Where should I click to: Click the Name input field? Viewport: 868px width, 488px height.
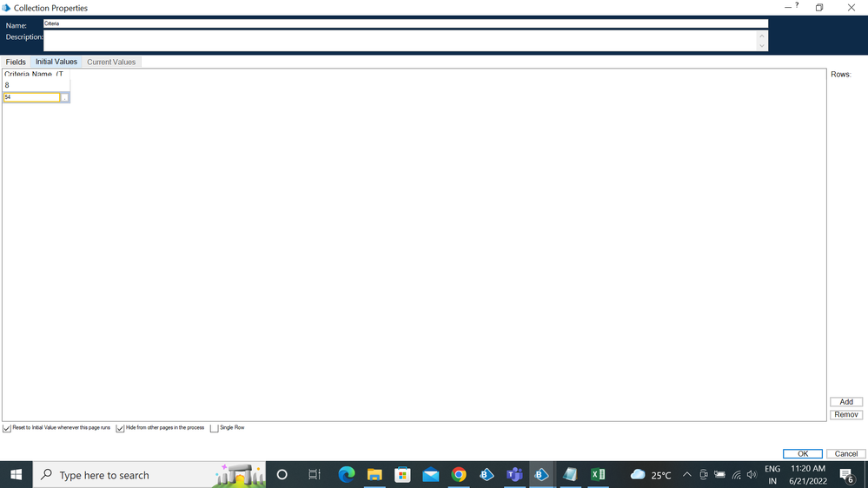click(x=405, y=23)
